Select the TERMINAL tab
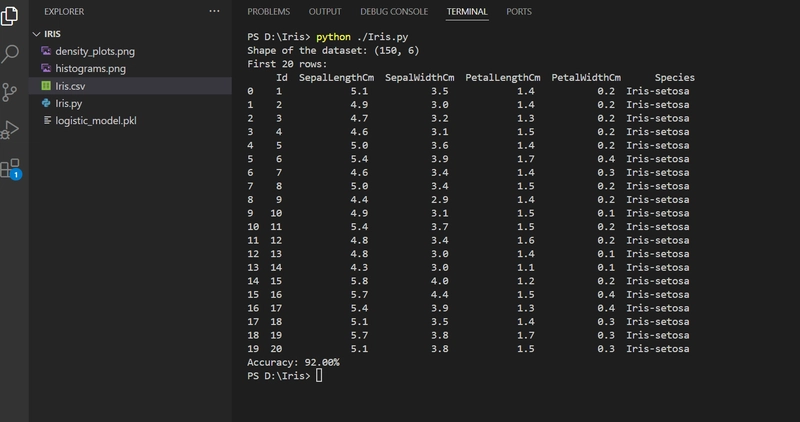This screenshot has width=800, height=422. 467,12
